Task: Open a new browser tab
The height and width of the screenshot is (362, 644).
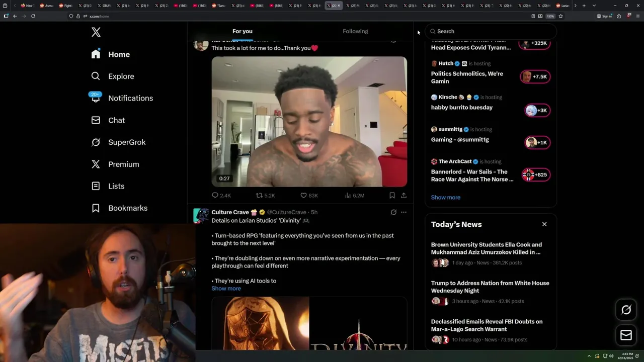Action: click(x=584, y=6)
